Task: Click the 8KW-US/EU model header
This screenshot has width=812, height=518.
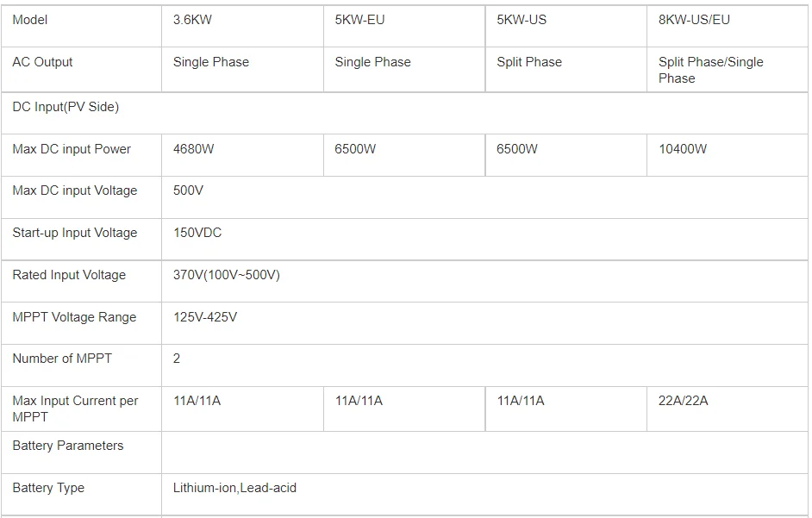Action: click(694, 20)
